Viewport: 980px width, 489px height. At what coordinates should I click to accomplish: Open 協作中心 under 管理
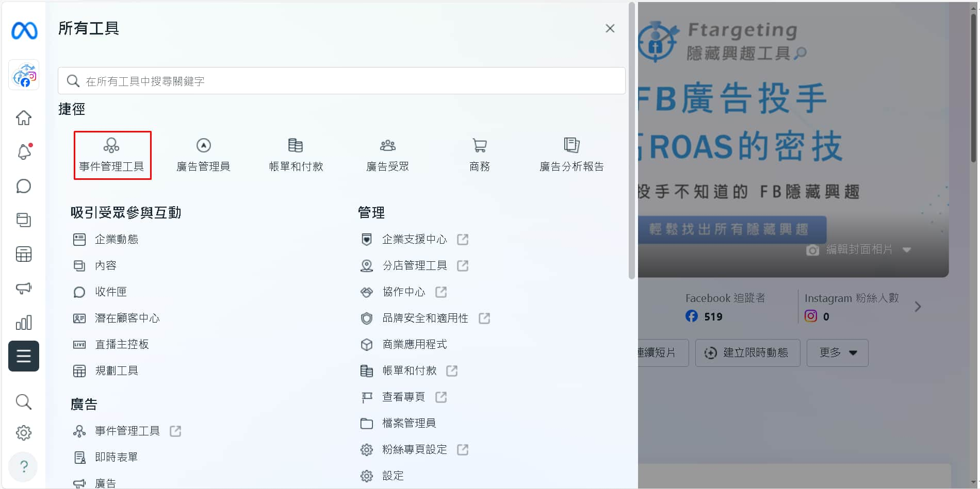point(403,292)
